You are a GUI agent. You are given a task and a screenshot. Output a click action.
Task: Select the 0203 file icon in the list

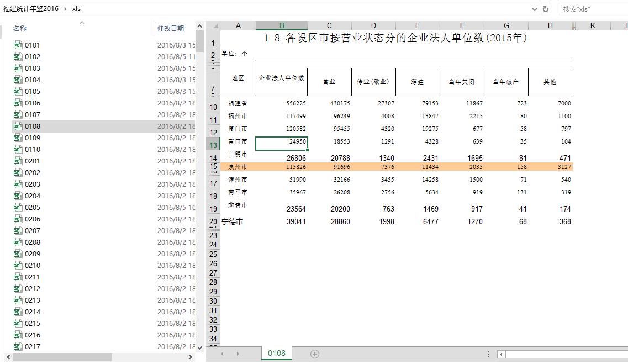18,184
